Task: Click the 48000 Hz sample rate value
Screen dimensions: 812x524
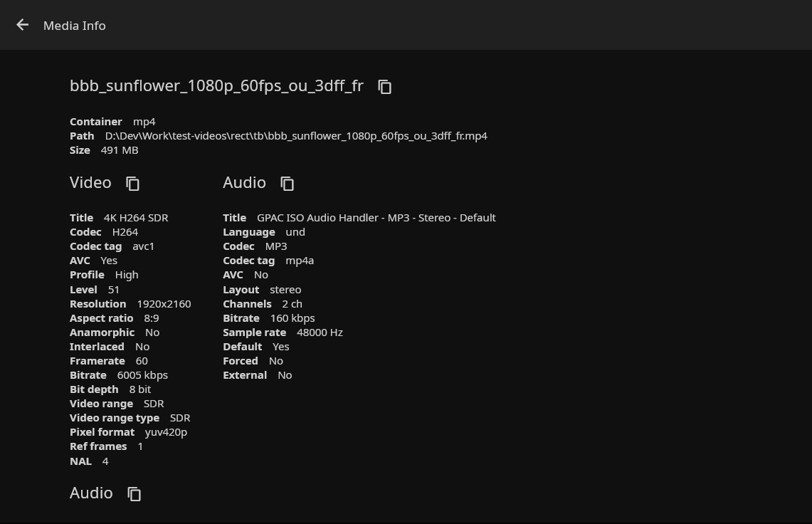Action: click(x=320, y=332)
